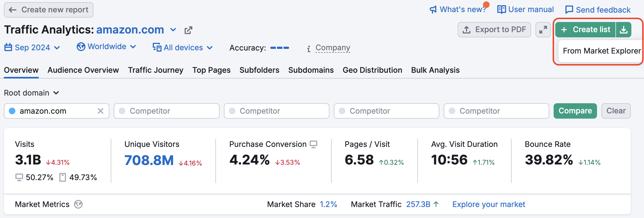Go to the Subfolders tab

[x=259, y=70]
